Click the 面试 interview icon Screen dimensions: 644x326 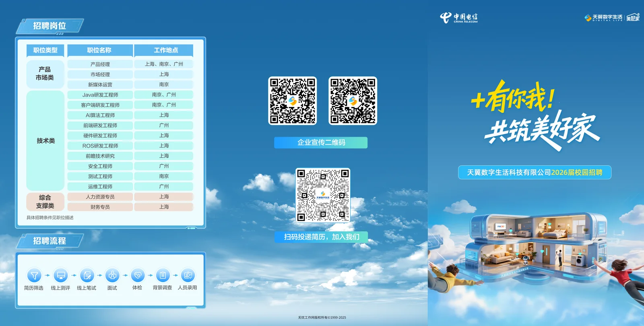pos(112,275)
